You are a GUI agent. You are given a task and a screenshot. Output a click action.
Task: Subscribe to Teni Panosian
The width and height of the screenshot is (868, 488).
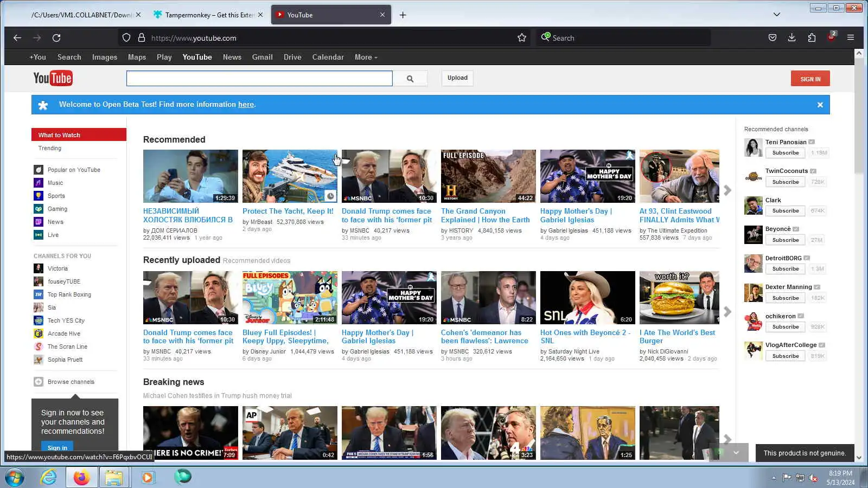786,153
